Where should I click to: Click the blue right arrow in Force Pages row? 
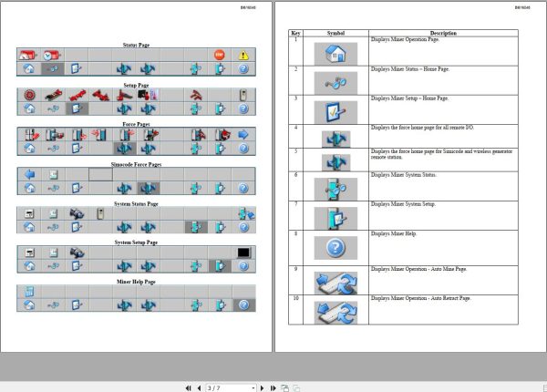tap(243, 134)
